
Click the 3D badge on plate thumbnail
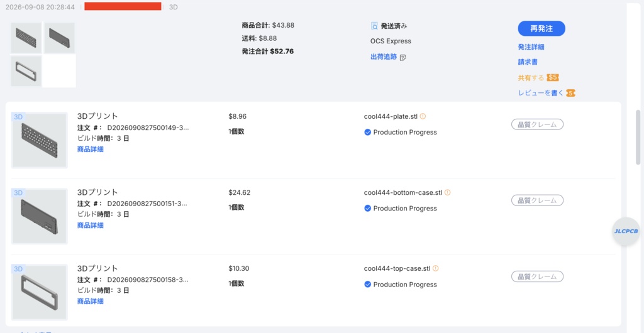[18, 117]
